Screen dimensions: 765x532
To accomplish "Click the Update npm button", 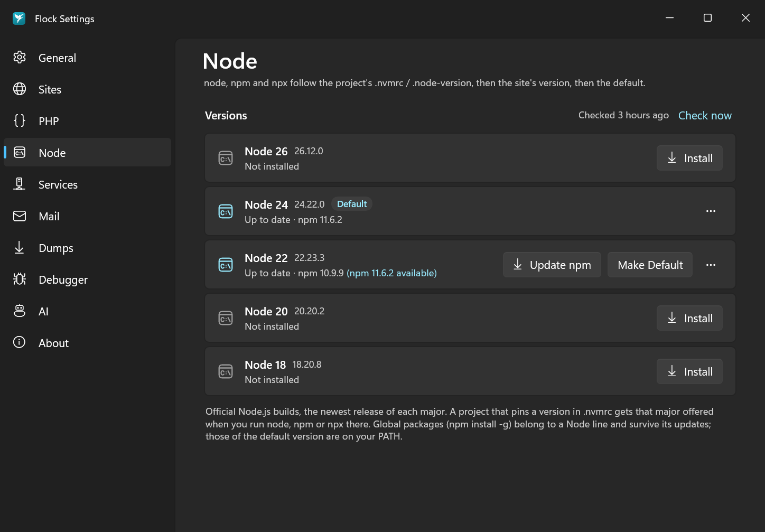I will 552,265.
